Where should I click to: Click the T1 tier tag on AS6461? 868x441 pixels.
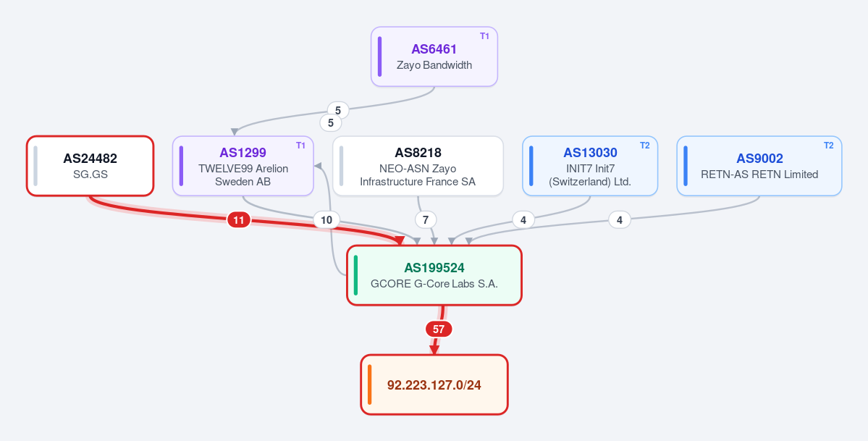click(484, 36)
